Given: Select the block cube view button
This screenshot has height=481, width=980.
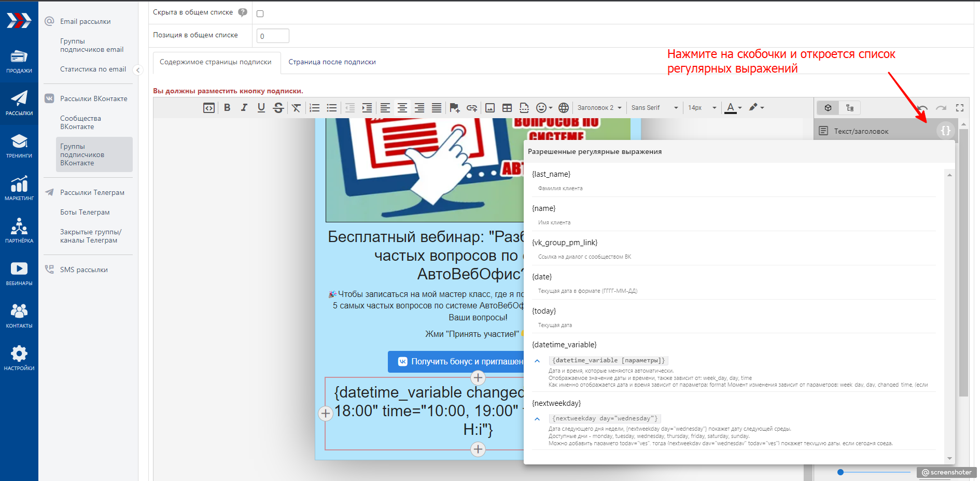Looking at the screenshot, I should tap(828, 108).
